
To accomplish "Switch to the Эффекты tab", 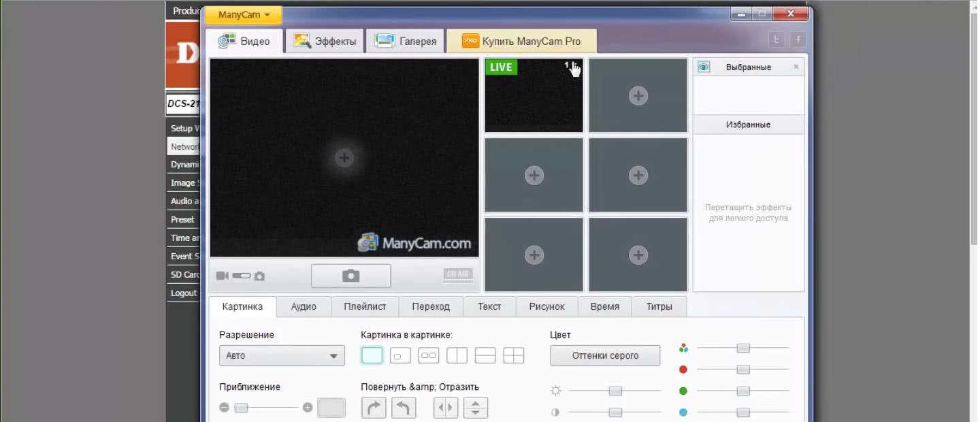I will click(325, 41).
